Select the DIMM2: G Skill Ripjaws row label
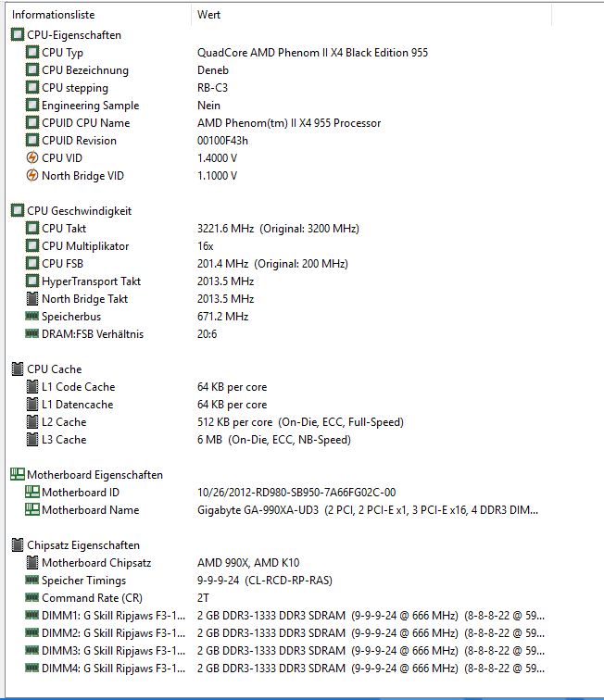The height and width of the screenshot is (700, 604). pos(113,633)
